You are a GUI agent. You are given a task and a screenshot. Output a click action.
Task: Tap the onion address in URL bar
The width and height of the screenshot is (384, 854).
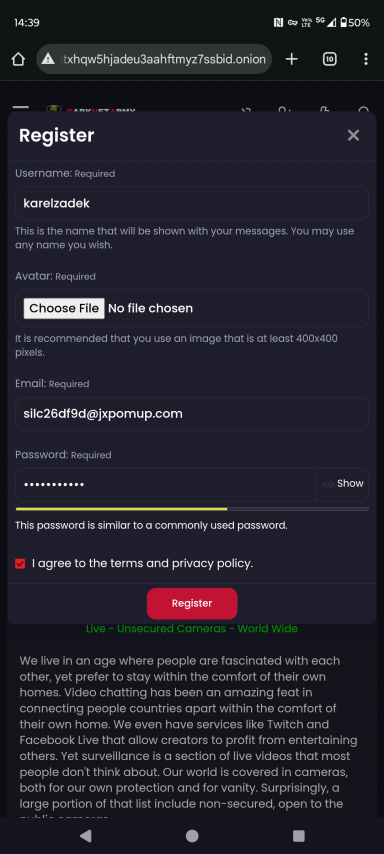(163, 59)
